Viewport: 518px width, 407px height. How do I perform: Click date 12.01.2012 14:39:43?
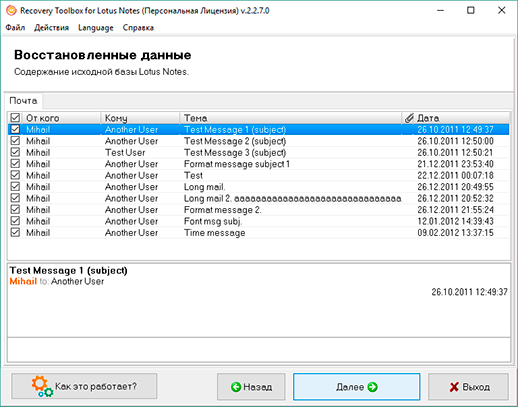click(455, 221)
